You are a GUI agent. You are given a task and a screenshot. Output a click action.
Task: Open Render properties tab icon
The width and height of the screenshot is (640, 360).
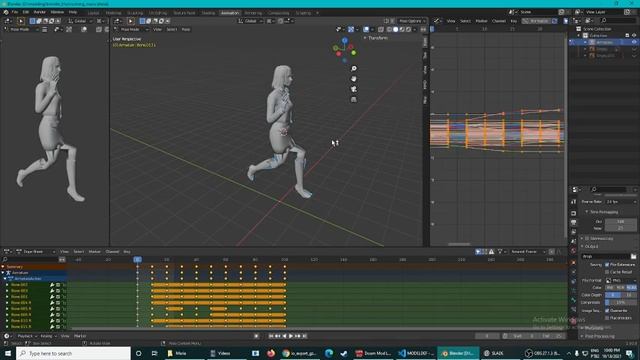click(573, 213)
